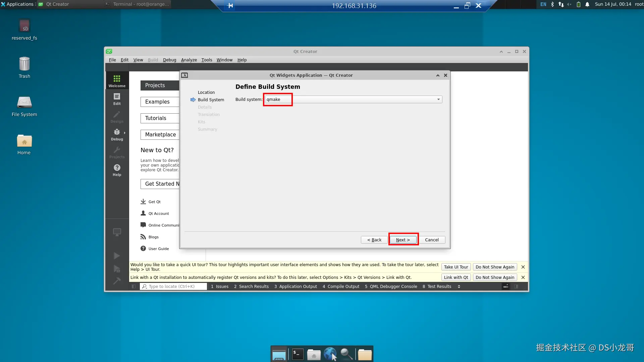Expand the output panes selector arrows
This screenshot has width=644, height=362.
click(x=459, y=287)
